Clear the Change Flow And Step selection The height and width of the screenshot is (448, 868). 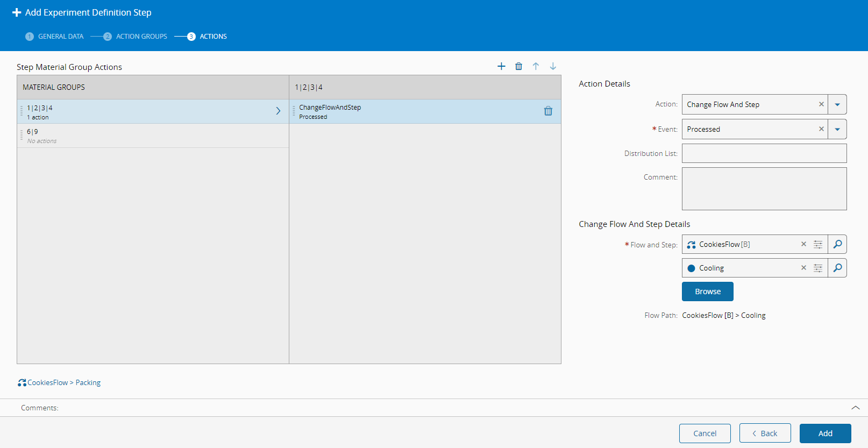pos(821,104)
